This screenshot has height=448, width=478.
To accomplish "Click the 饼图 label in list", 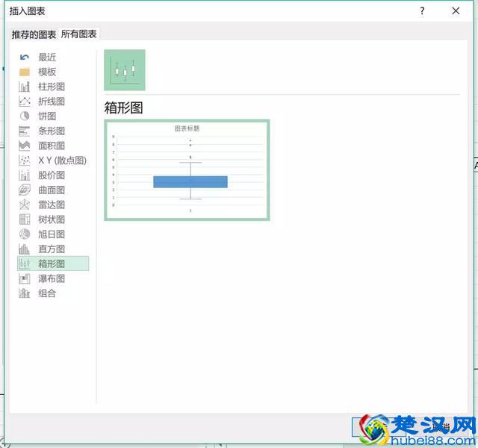I will [x=47, y=116].
